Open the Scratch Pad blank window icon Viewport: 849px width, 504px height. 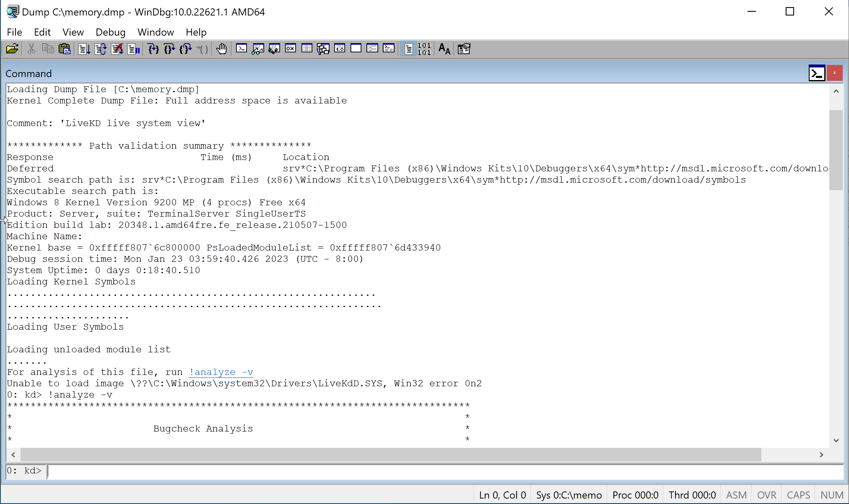click(x=356, y=49)
